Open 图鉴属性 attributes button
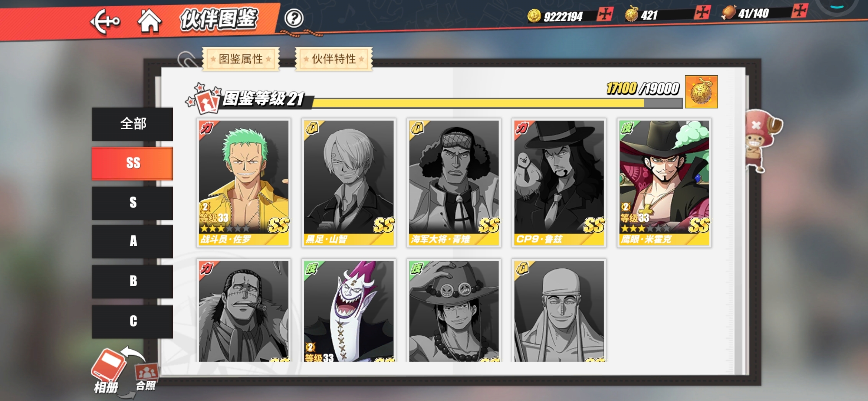868x401 pixels. pos(241,59)
